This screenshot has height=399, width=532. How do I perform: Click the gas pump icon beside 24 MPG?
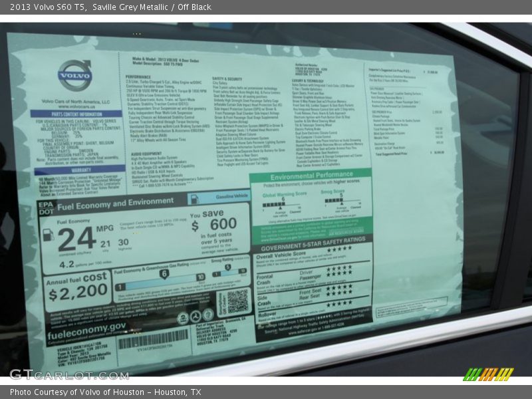tap(48, 235)
